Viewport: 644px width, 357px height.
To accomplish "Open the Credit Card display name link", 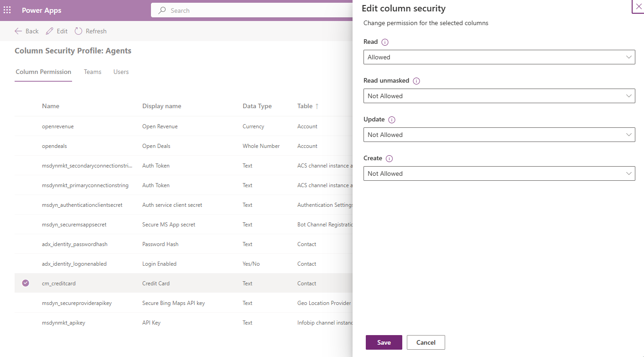I will [156, 283].
